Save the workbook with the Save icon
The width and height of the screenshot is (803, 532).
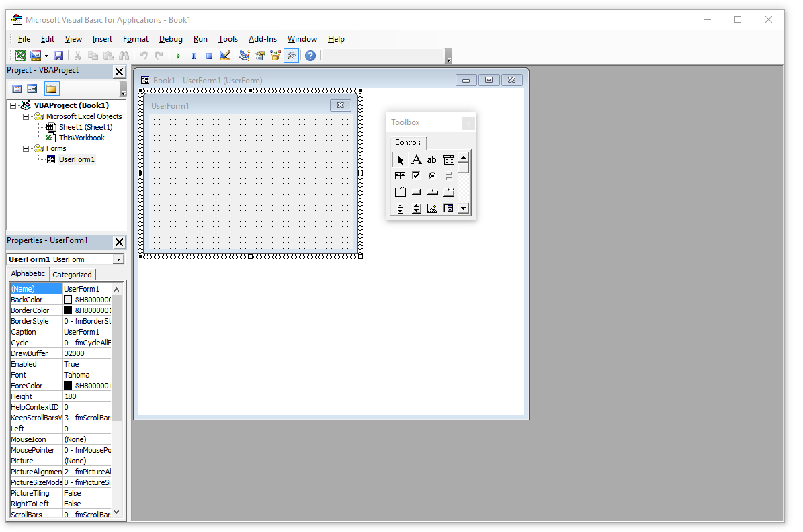pyautogui.click(x=58, y=56)
